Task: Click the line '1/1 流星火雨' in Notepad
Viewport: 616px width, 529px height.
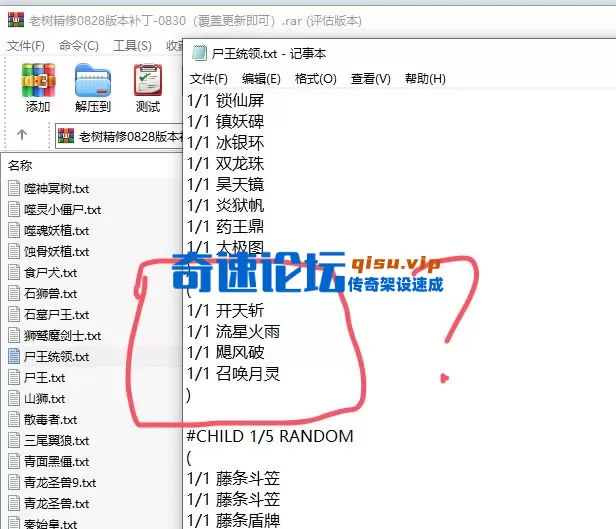Action: click(x=233, y=332)
